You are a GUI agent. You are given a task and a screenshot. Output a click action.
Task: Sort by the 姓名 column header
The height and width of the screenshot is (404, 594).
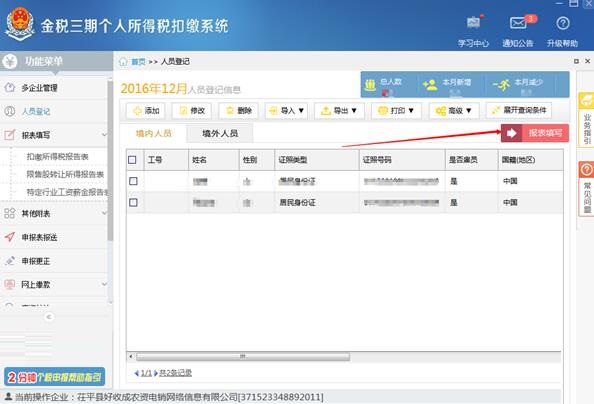[x=214, y=160]
